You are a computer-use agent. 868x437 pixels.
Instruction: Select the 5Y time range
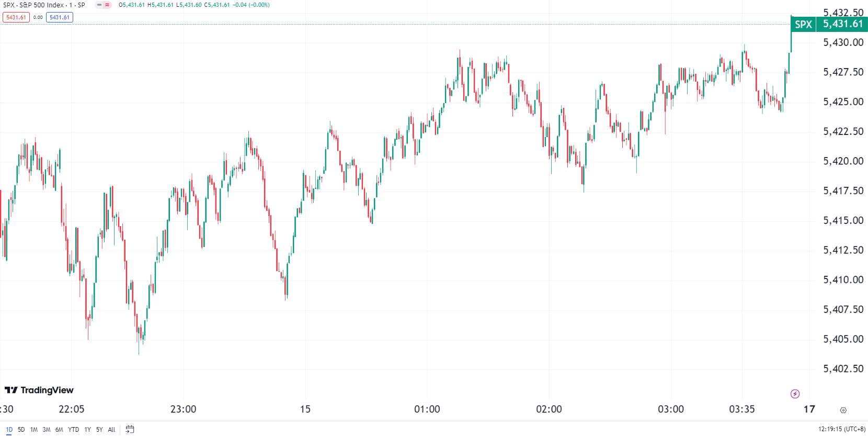(x=99, y=430)
